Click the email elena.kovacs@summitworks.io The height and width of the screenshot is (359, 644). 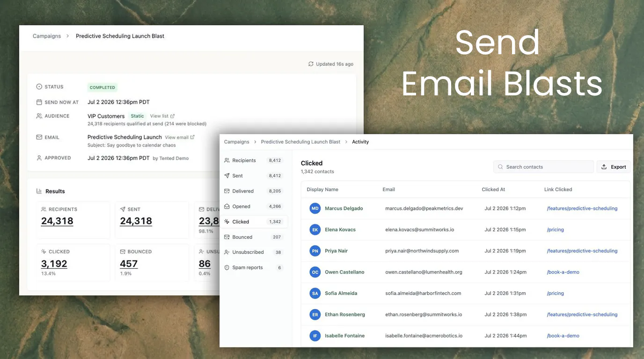(x=420, y=230)
